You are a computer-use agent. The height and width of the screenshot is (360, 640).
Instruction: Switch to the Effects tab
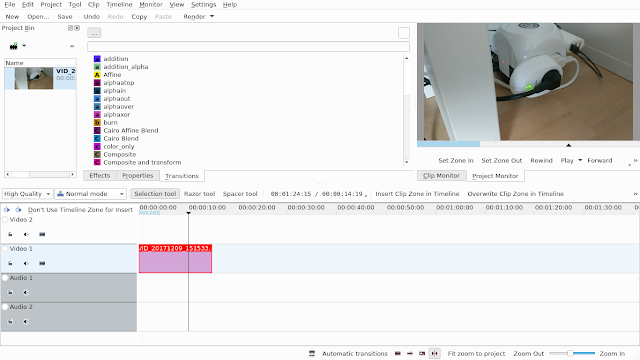(x=100, y=176)
